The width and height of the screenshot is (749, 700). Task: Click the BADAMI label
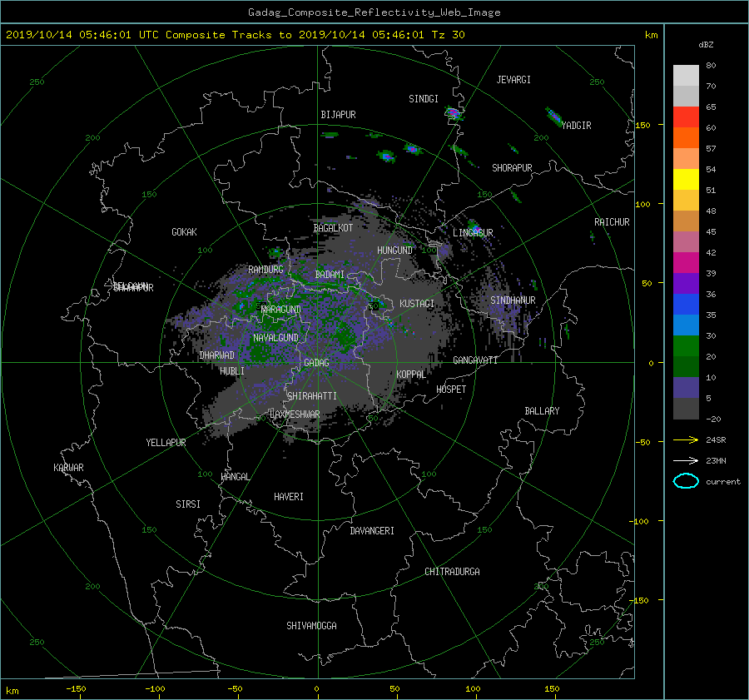[x=330, y=275]
